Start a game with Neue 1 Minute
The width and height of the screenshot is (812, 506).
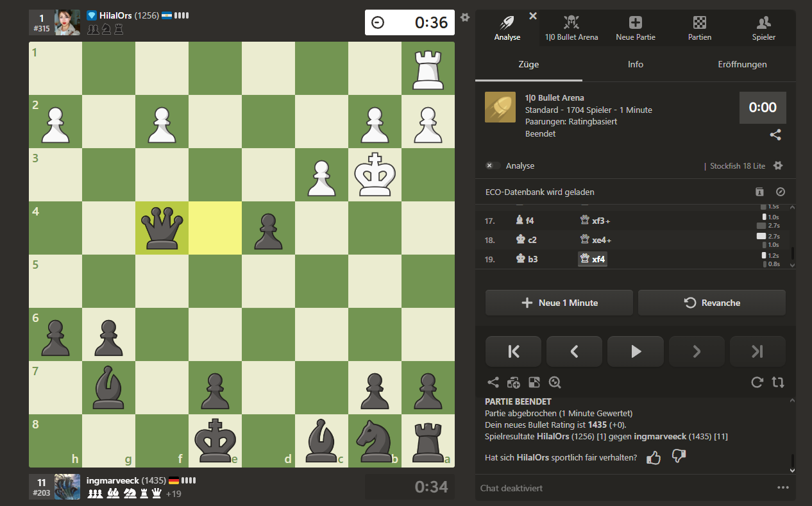coord(559,303)
